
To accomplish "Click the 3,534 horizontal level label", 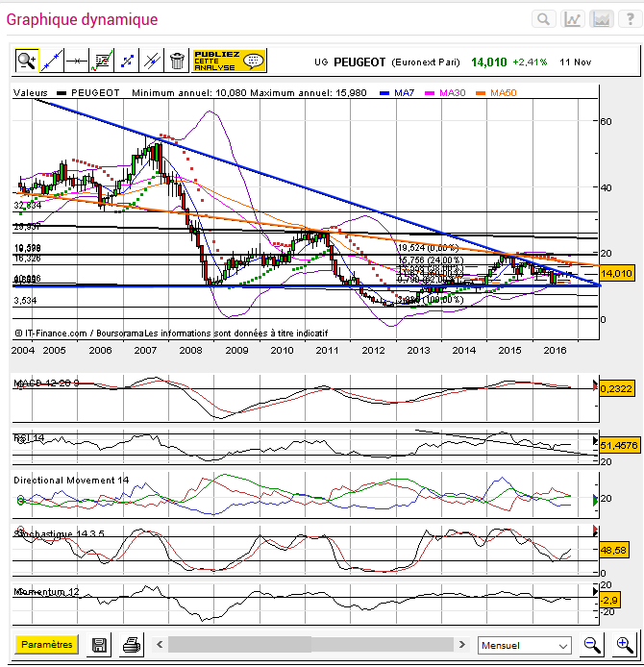I will point(25,301).
